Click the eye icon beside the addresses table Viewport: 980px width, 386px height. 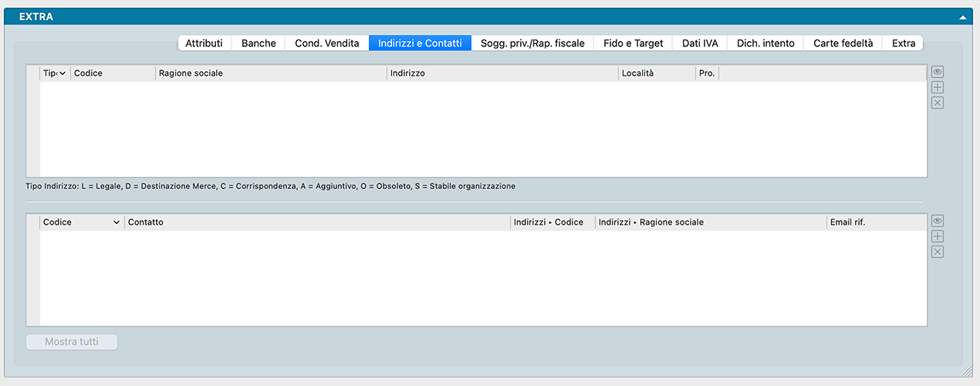938,72
